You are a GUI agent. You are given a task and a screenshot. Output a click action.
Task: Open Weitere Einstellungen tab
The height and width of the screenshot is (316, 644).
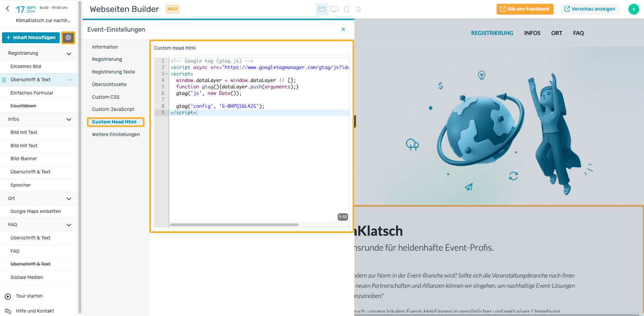(x=116, y=134)
